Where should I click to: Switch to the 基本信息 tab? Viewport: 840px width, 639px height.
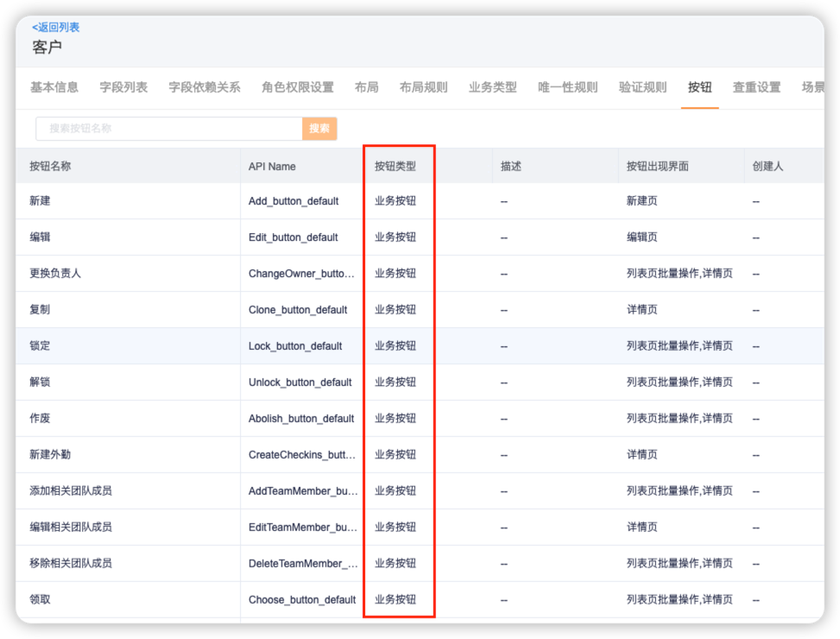click(x=54, y=87)
